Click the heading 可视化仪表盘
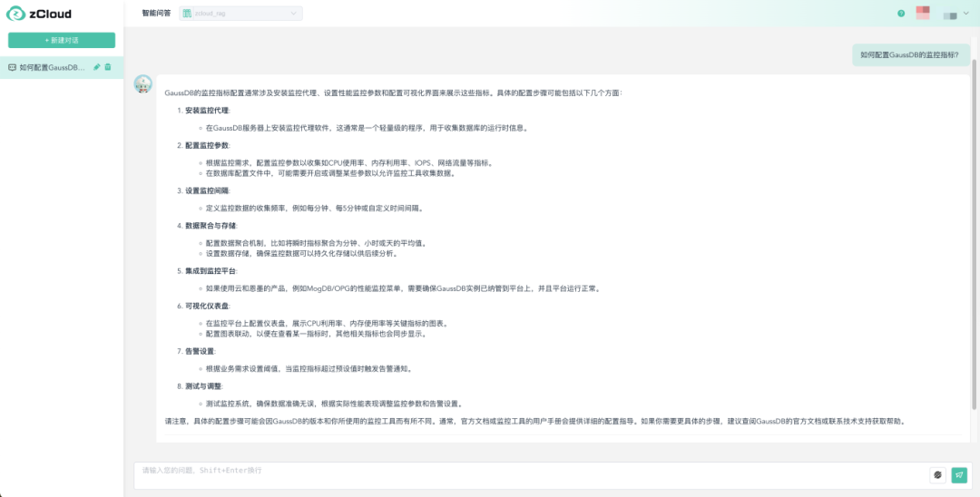 pyautogui.click(x=208, y=306)
